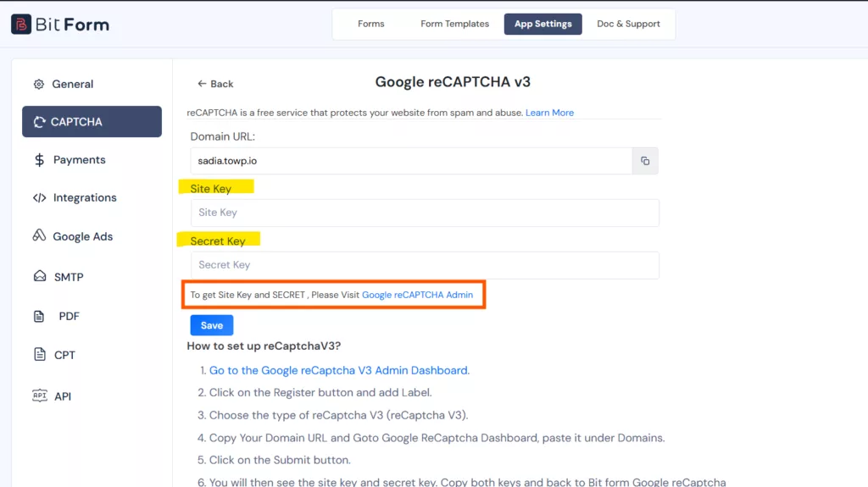Select CAPTCHA in the sidebar
This screenshot has height=487, width=868.
(92, 122)
